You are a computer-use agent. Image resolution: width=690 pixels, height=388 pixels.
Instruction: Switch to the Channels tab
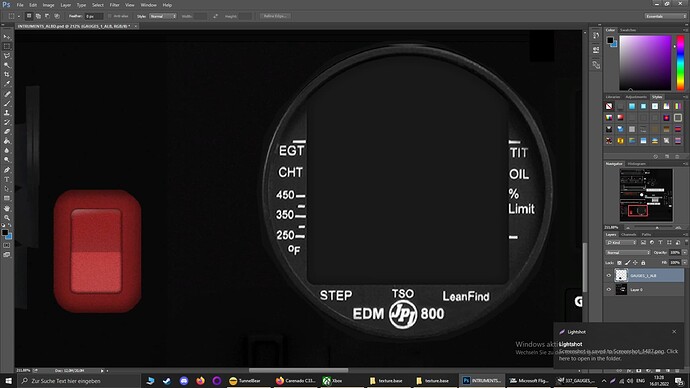tap(628, 234)
